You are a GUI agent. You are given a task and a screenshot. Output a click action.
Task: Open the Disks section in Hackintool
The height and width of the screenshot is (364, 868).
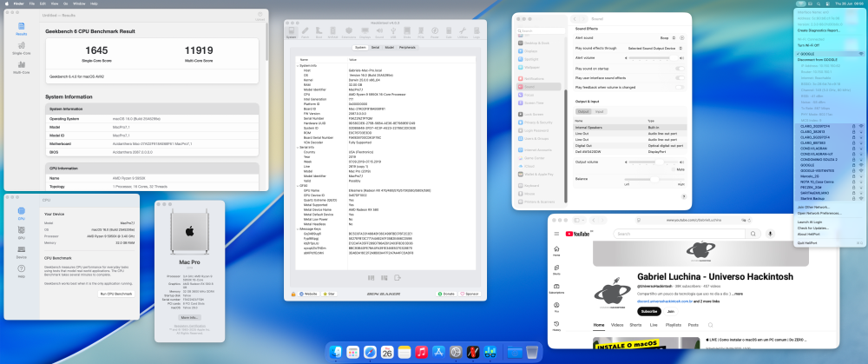click(407, 32)
